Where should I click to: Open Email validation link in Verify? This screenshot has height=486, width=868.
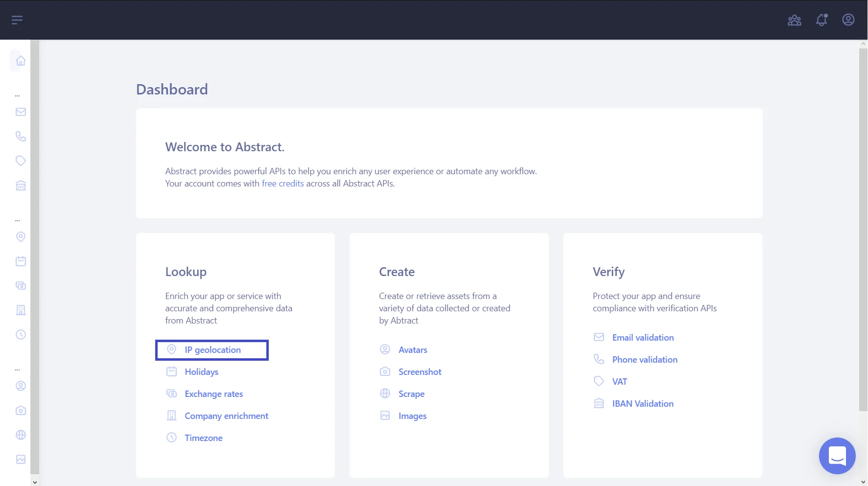click(x=643, y=338)
